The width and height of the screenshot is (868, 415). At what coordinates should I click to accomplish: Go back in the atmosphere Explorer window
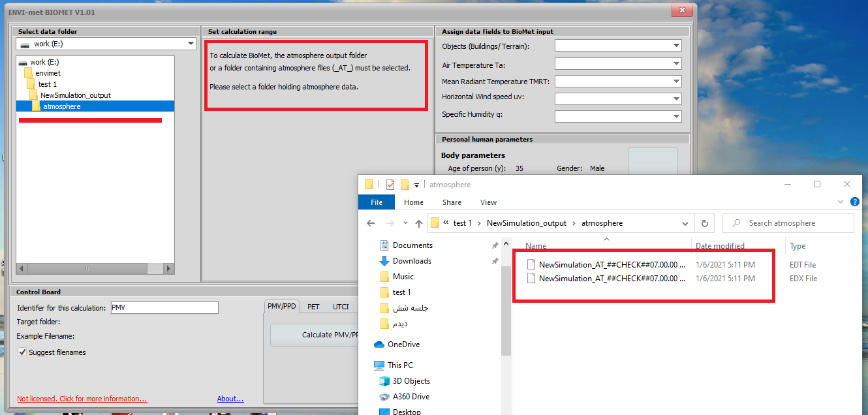click(x=371, y=223)
